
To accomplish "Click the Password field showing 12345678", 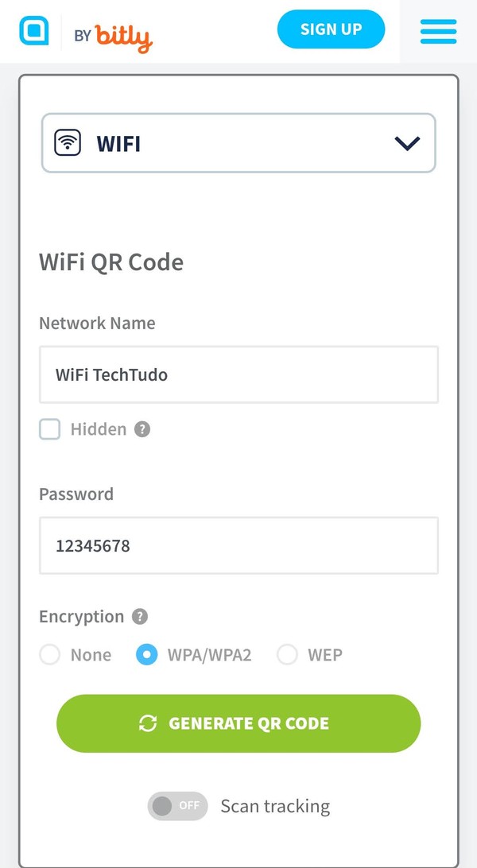I will click(238, 545).
